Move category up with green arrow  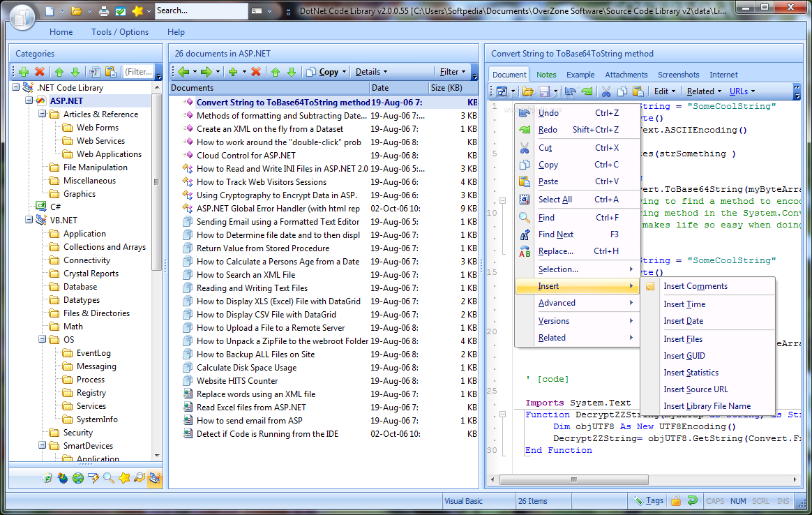tap(59, 71)
